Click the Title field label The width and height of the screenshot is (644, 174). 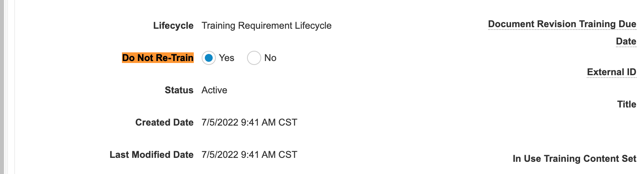627,104
